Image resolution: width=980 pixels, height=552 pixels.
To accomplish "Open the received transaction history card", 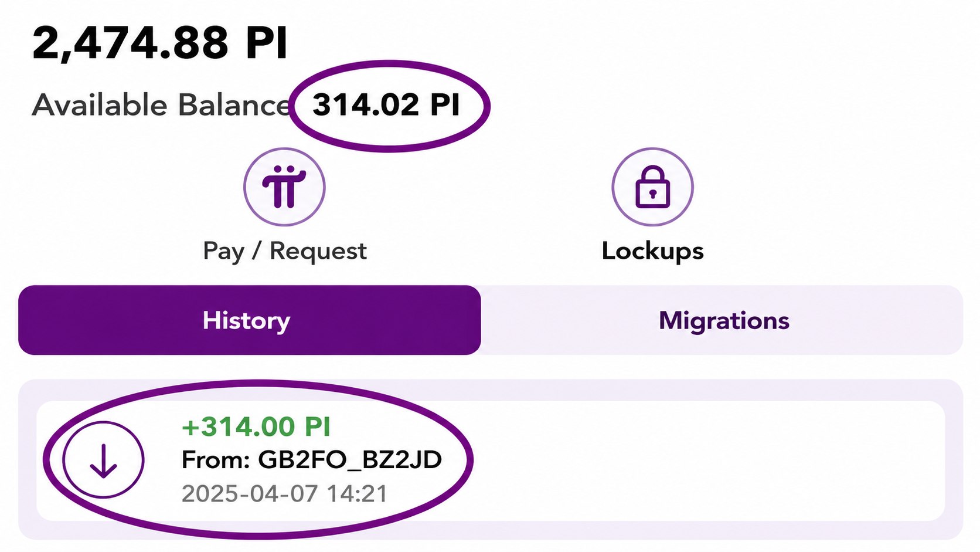I will point(491,460).
